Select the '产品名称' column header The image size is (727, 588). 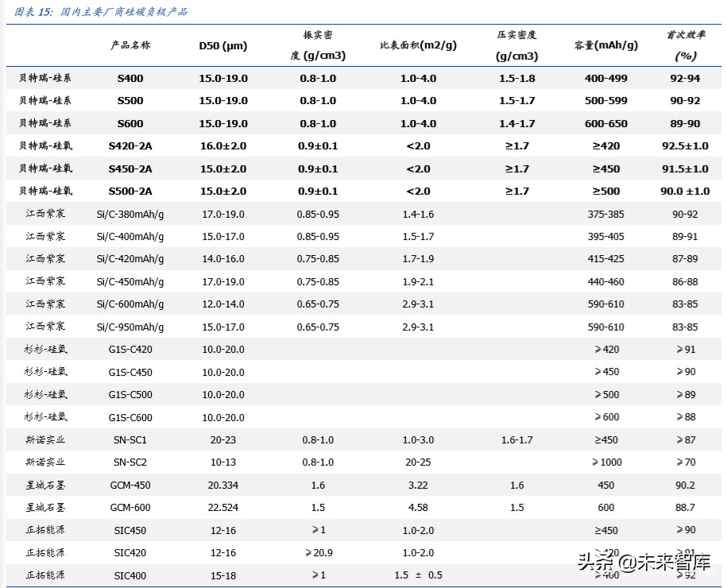click(x=130, y=45)
